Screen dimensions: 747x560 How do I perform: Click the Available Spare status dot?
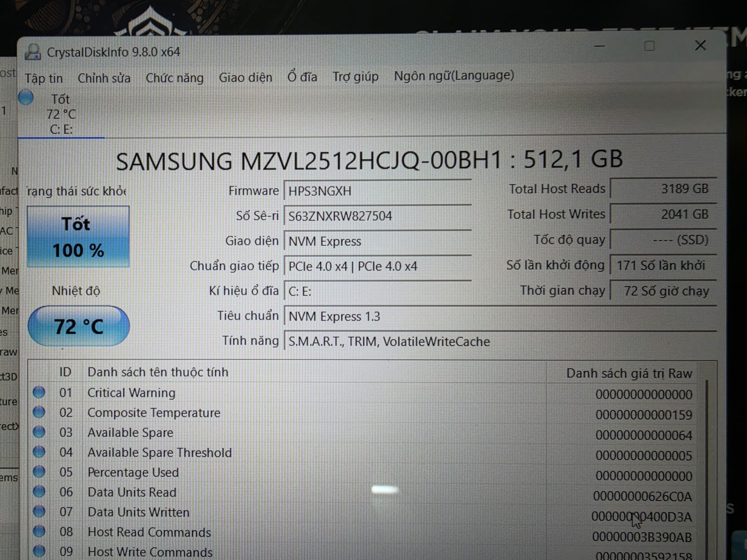point(39,432)
